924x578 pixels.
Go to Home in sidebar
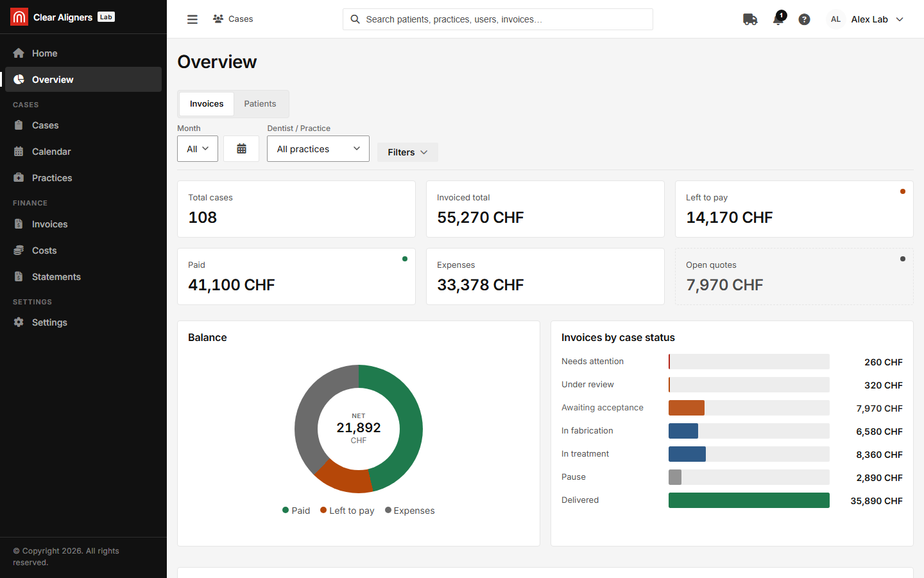(83, 53)
